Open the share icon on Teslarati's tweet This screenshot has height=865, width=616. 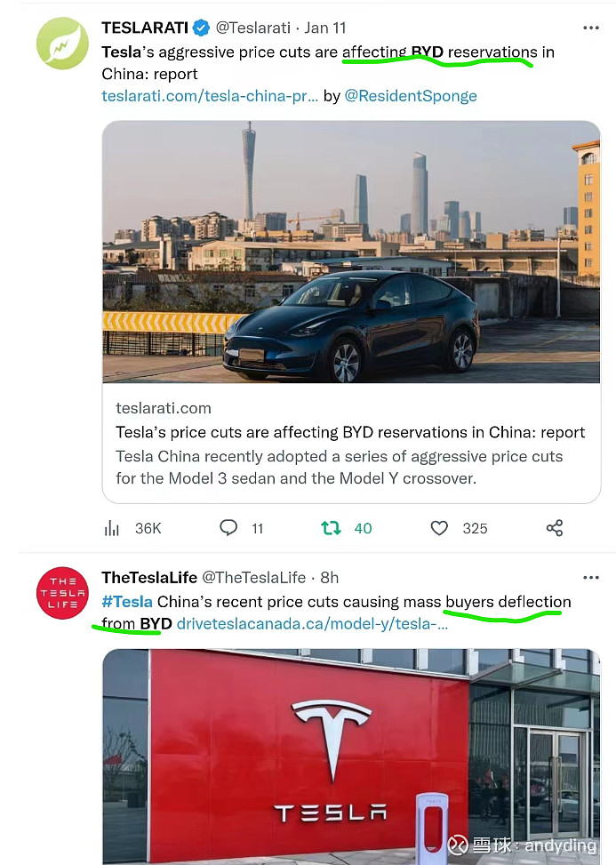click(554, 527)
